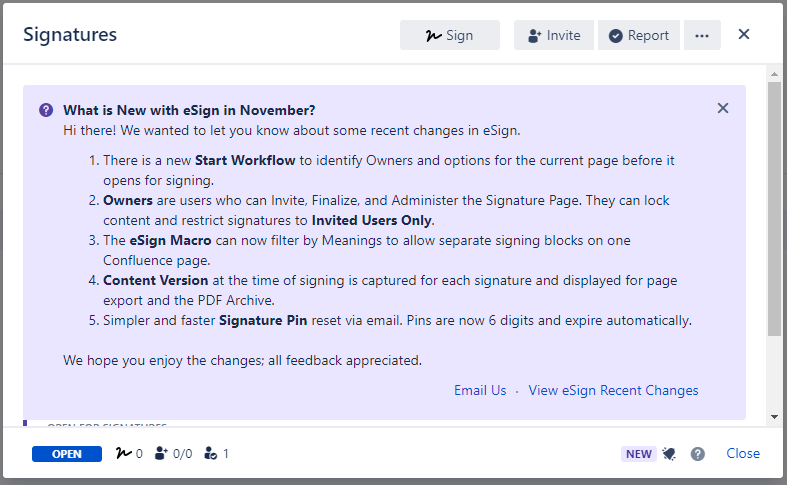
Task: Click the Close link in the footer
Action: click(x=743, y=453)
